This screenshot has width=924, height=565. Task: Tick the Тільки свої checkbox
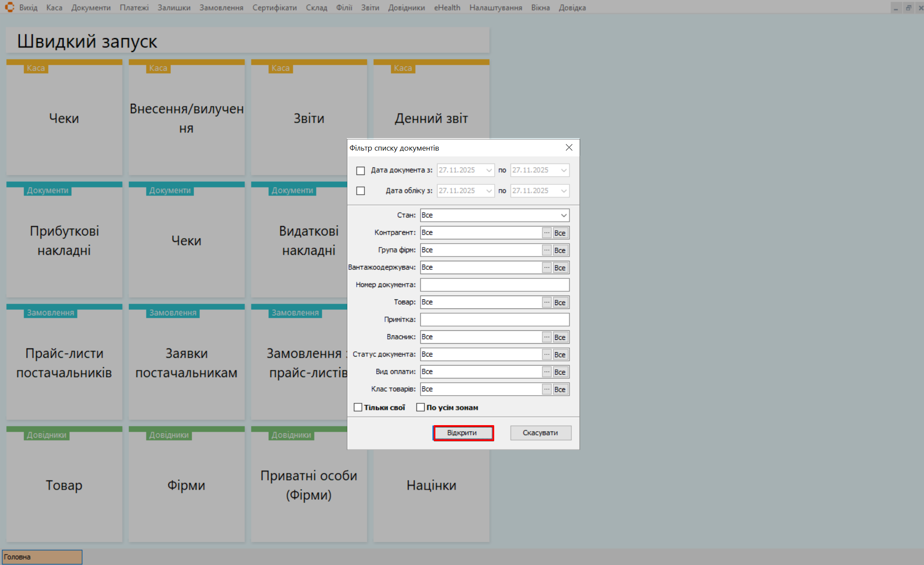tap(358, 407)
